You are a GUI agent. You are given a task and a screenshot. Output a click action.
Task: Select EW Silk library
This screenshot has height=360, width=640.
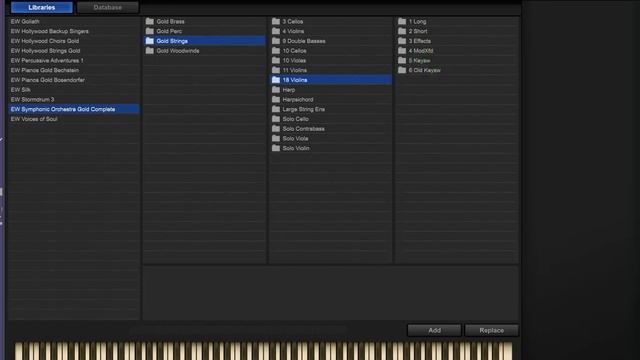tap(74, 90)
